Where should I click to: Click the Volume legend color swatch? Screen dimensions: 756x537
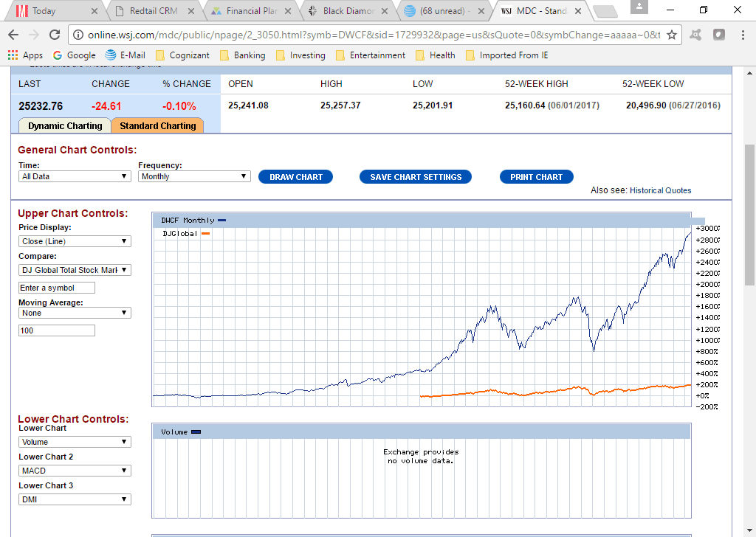pos(196,432)
